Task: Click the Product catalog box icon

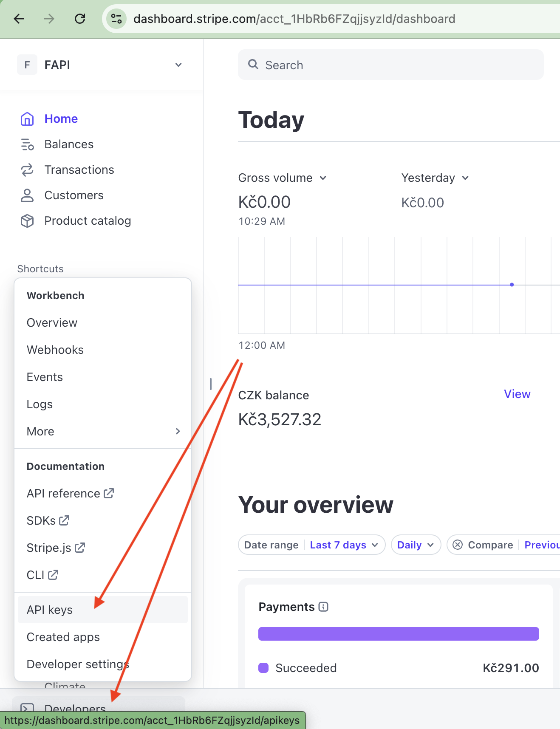Action: coord(27,221)
